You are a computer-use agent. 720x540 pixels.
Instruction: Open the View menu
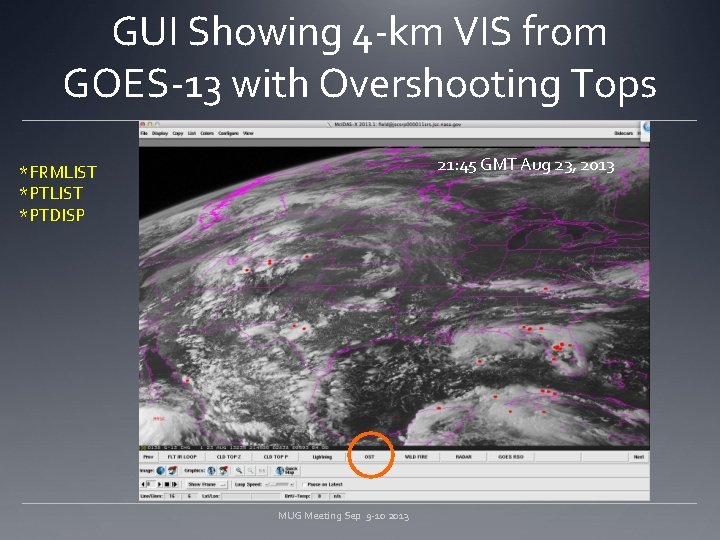click(x=248, y=133)
